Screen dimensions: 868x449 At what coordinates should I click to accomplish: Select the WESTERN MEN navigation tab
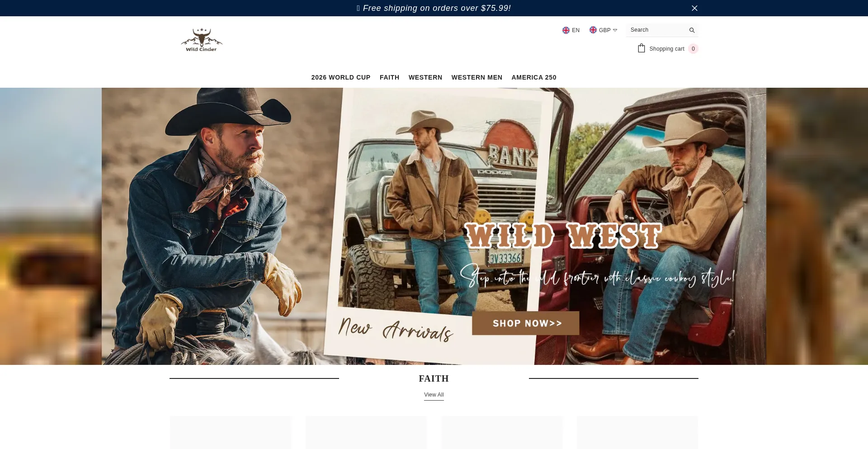pyautogui.click(x=476, y=77)
